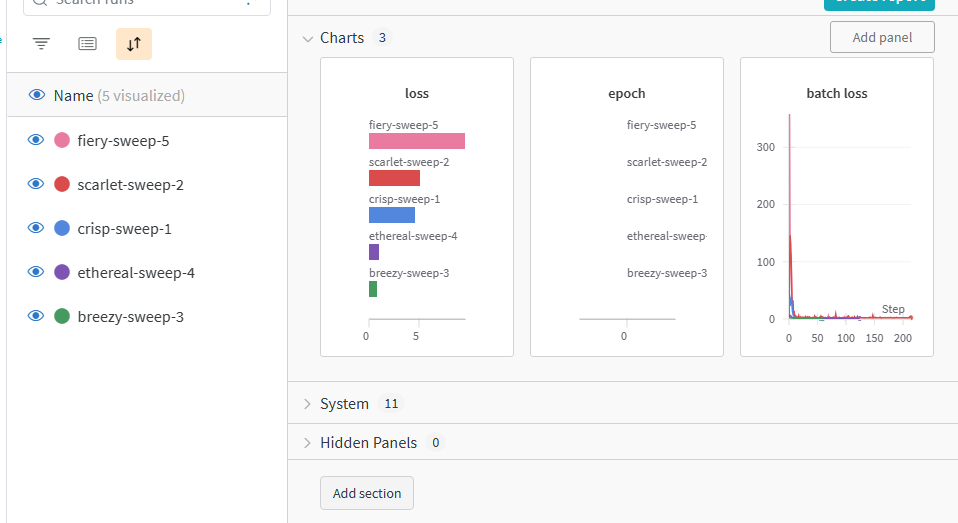Click the pink fiery-sweep-5 loss bar
This screenshot has height=523, width=958.
tap(416, 141)
